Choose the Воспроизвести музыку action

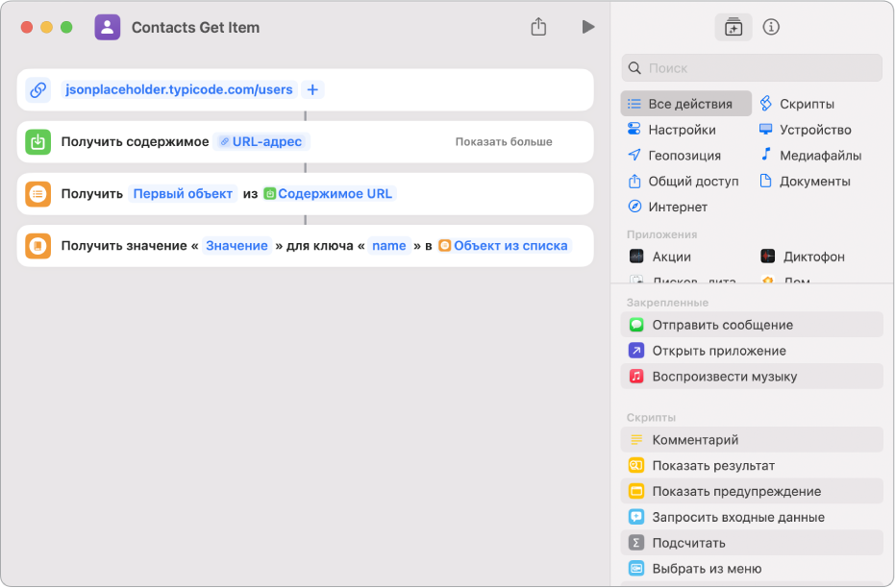(x=752, y=377)
